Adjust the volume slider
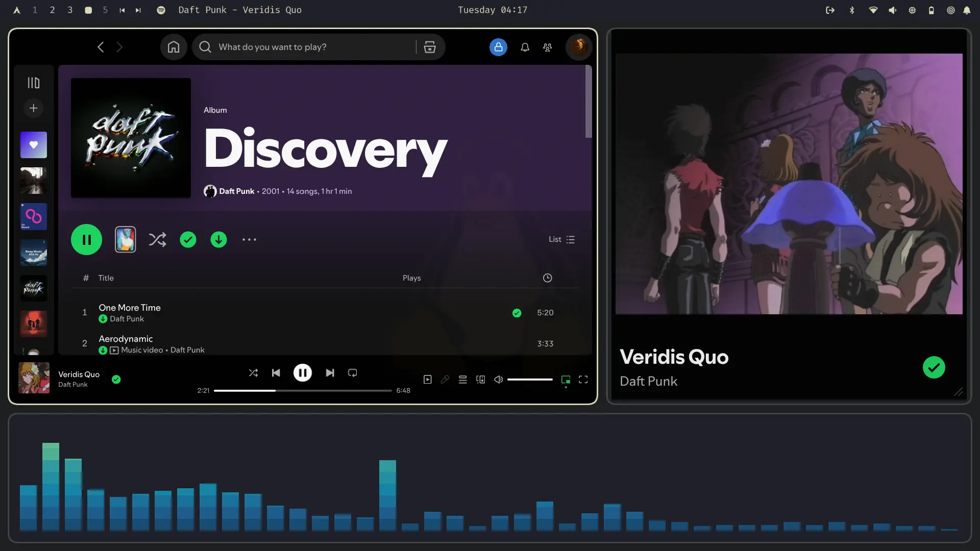 (530, 380)
